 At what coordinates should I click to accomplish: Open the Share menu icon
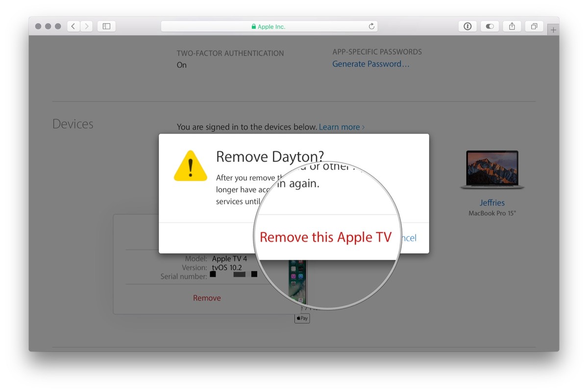tap(512, 26)
